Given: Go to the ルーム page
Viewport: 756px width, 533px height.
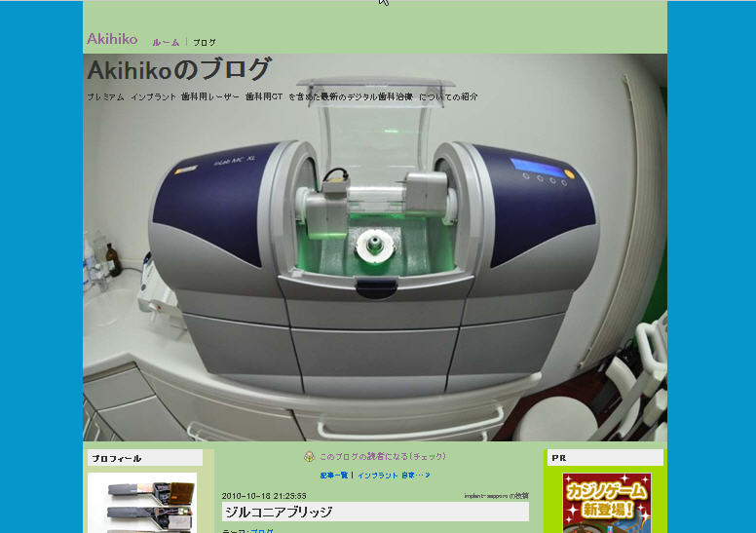Looking at the screenshot, I should (x=166, y=43).
